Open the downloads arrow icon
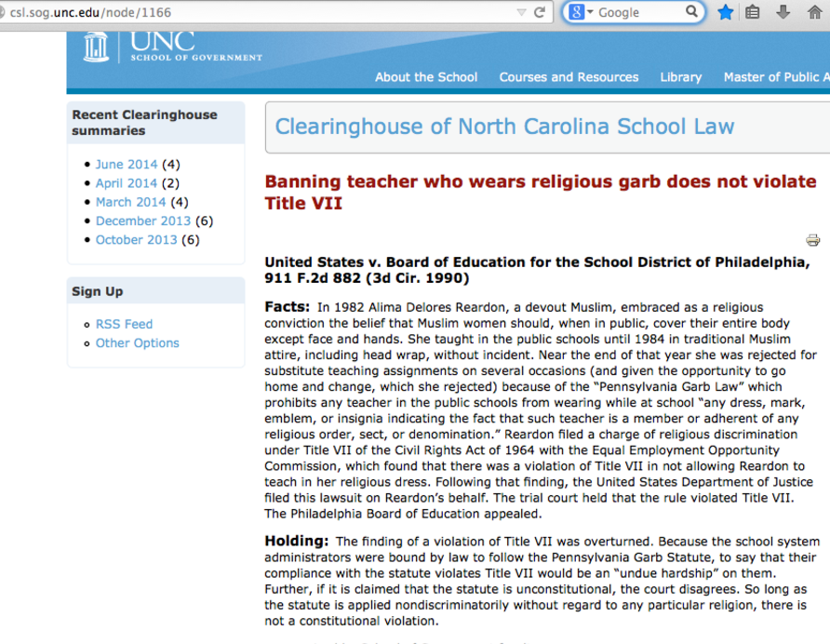 coord(783,12)
